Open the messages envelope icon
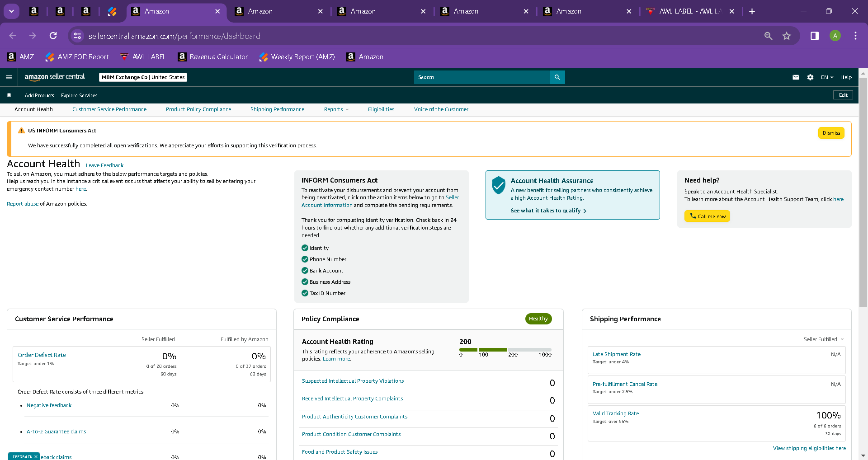868x460 pixels. pyautogui.click(x=796, y=77)
